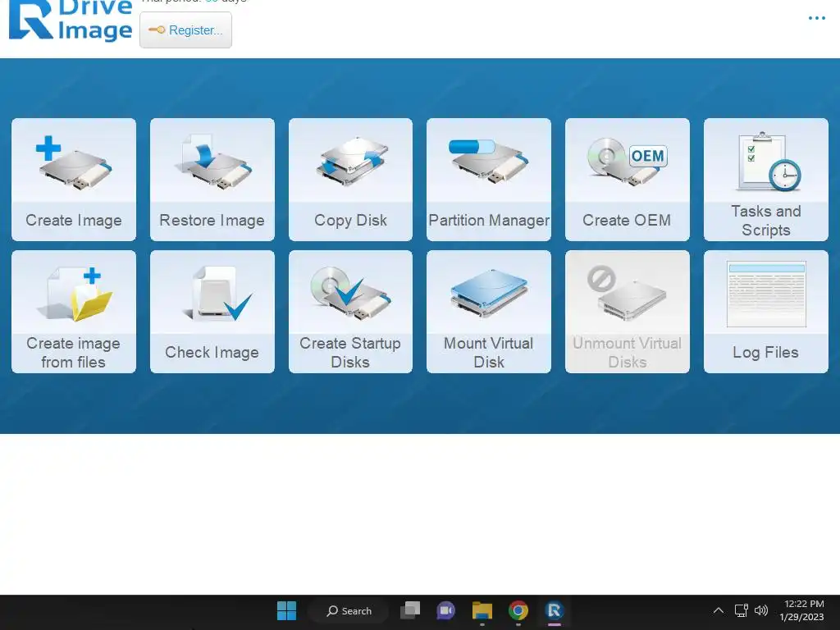Open the Create Image tile
This screenshot has height=630, width=840.
[x=73, y=180]
